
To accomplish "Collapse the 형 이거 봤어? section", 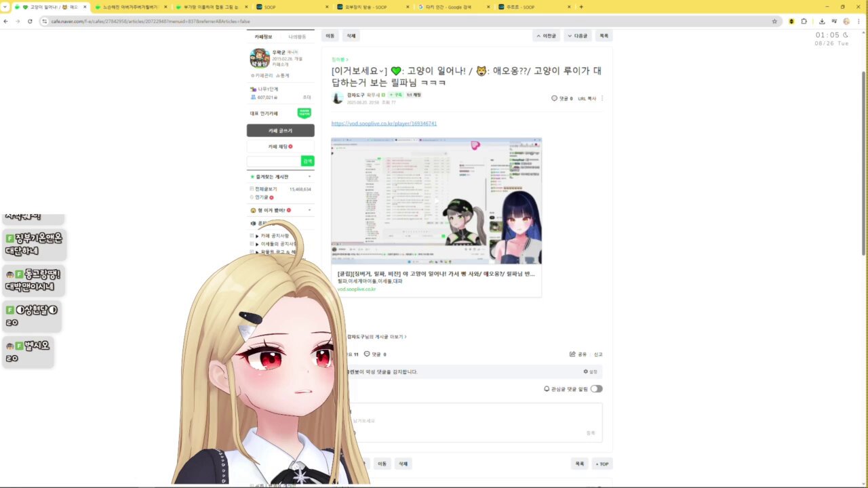I will click(310, 210).
